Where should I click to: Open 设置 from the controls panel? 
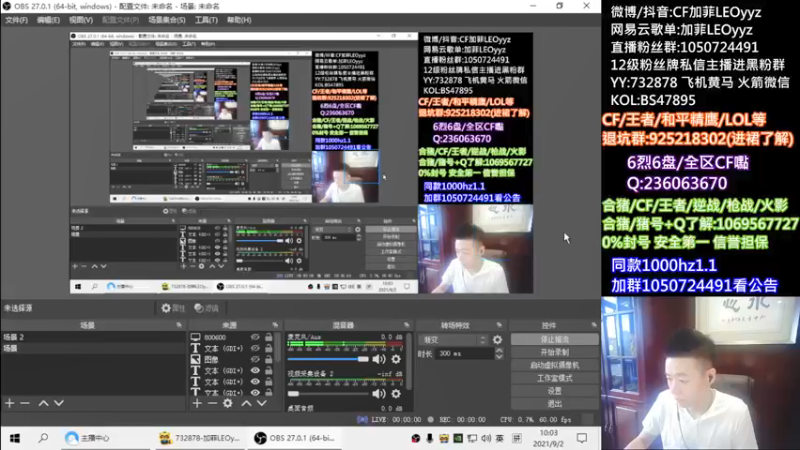555,391
